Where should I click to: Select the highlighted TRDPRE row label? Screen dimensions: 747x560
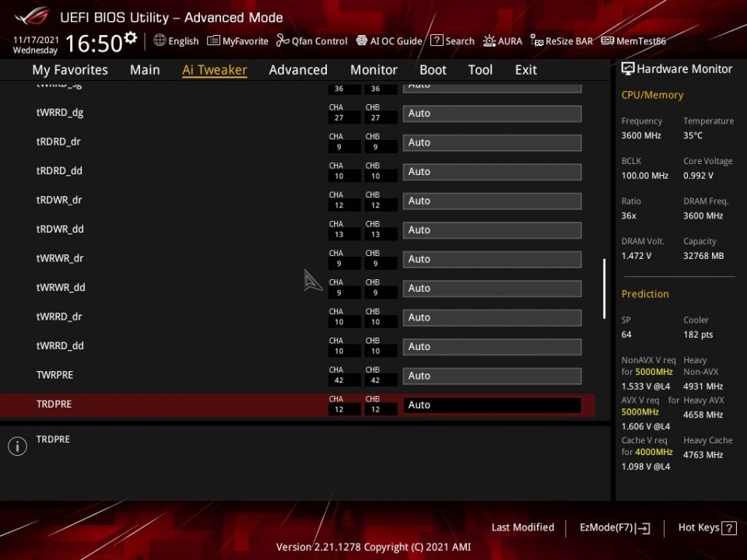pos(54,404)
